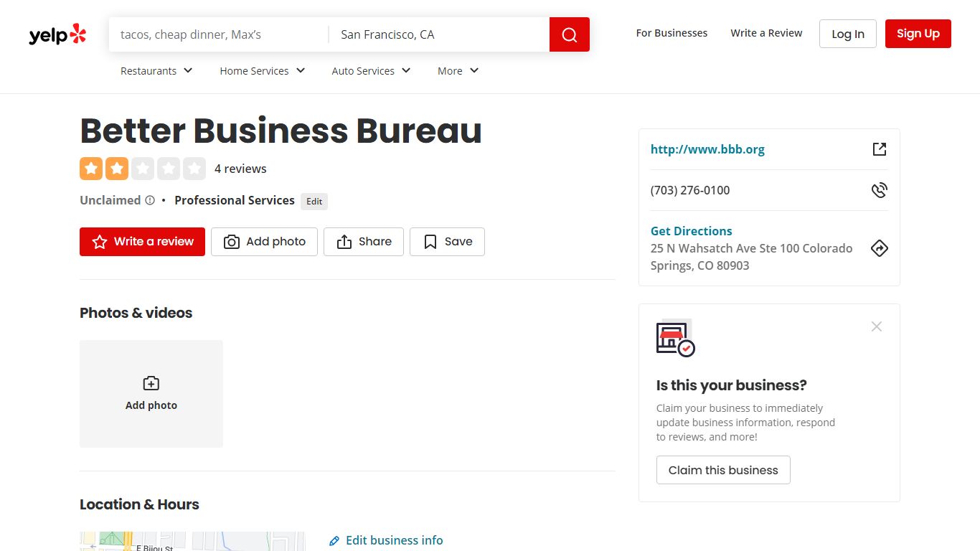Open the For Businesses menu
The width and height of the screenshot is (980, 551).
click(672, 33)
